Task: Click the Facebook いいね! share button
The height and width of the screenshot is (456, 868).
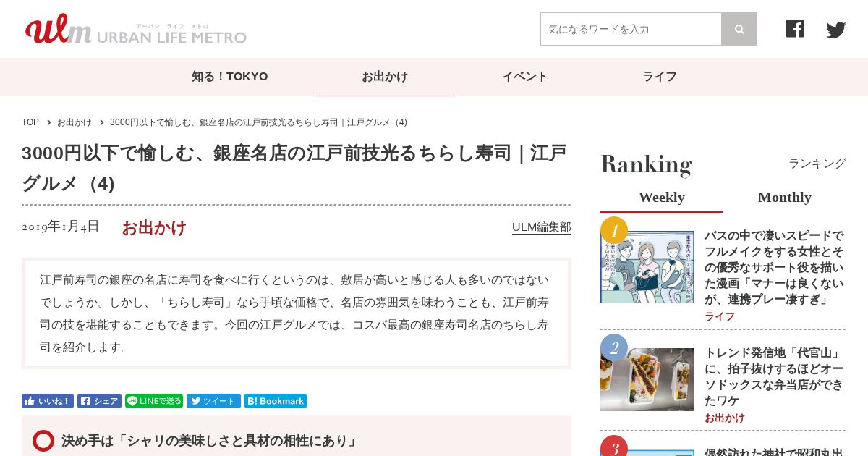Action: (48, 401)
